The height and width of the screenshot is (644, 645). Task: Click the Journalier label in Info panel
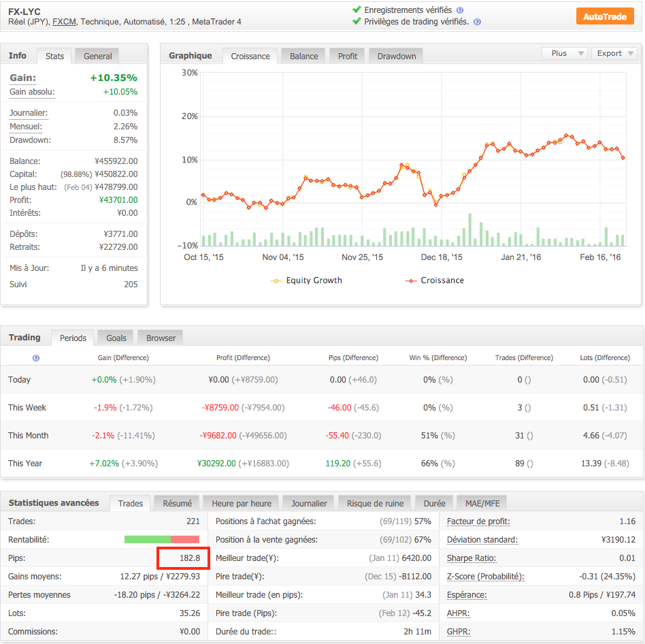[29, 113]
